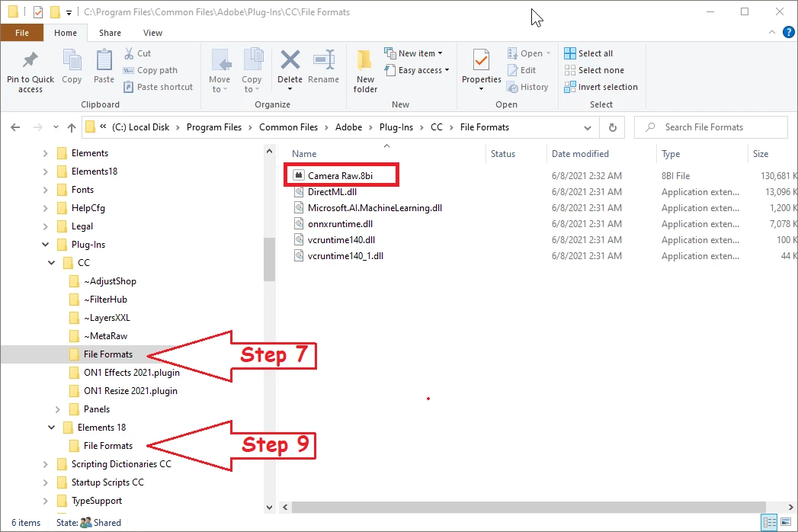
Task: Open the File menu
Action: pos(22,33)
